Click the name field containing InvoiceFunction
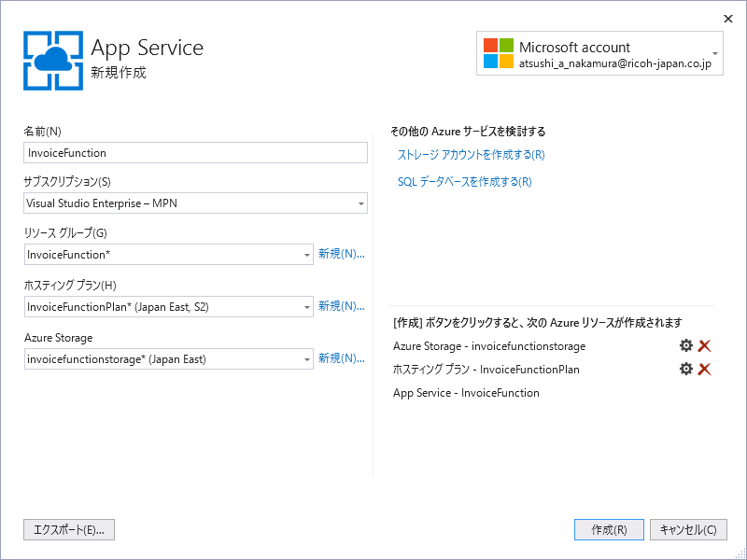Image resolution: width=747 pixels, height=560 pixels. click(x=195, y=153)
